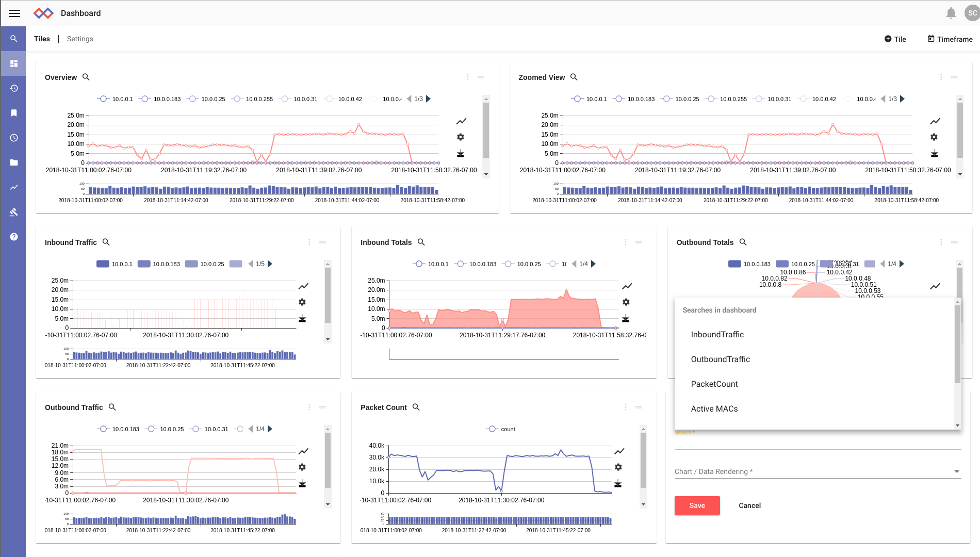Switch to the Tiles tab
This screenshot has height=557, width=980.
pyautogui.click(x=42, y=39)
